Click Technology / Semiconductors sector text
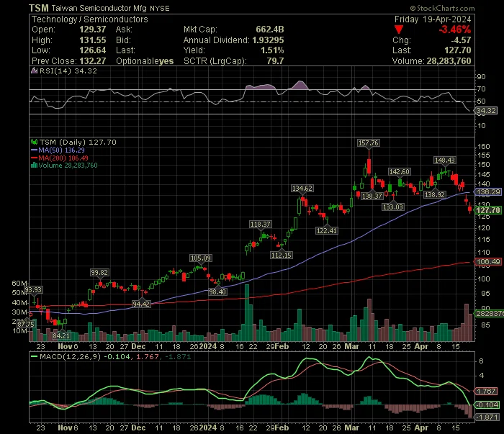 pyautogui.click(x=90, y=19)
